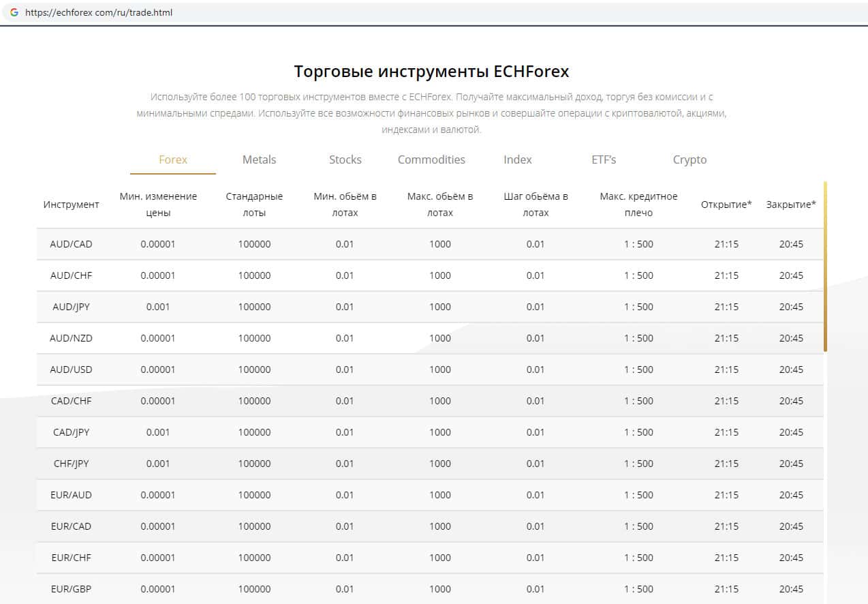Select the AUD/CAD instrument row
Image resolution: width=868 pixels, height=604 pixels.
(x=71, y=244)
